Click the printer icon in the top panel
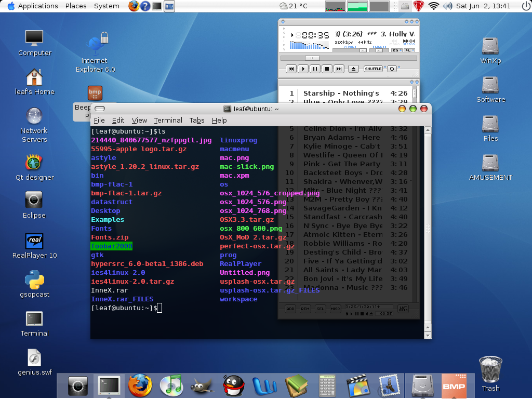The image size is (532, 399). 405,6
